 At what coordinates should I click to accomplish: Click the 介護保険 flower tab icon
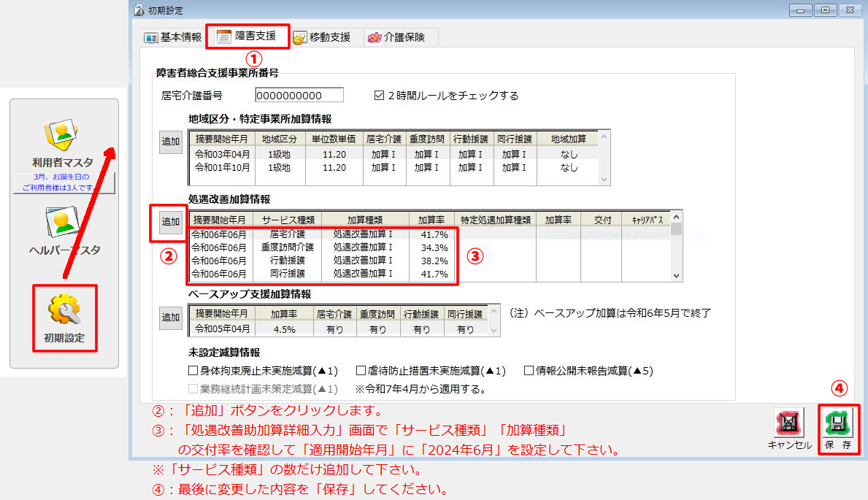(x=375, y=37)
